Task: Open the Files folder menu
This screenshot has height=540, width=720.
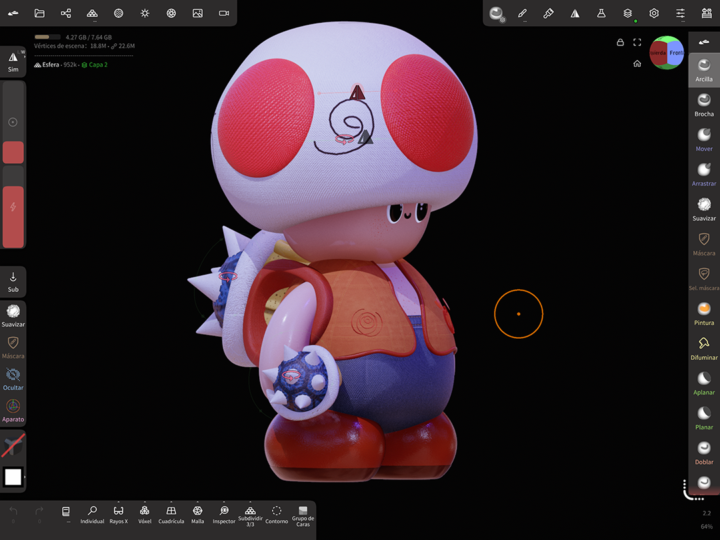Action: click(x=39, y=13)
